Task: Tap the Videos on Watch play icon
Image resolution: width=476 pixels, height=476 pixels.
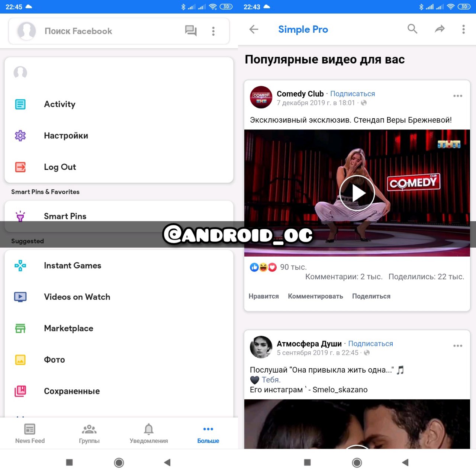Action: point(20,297)
